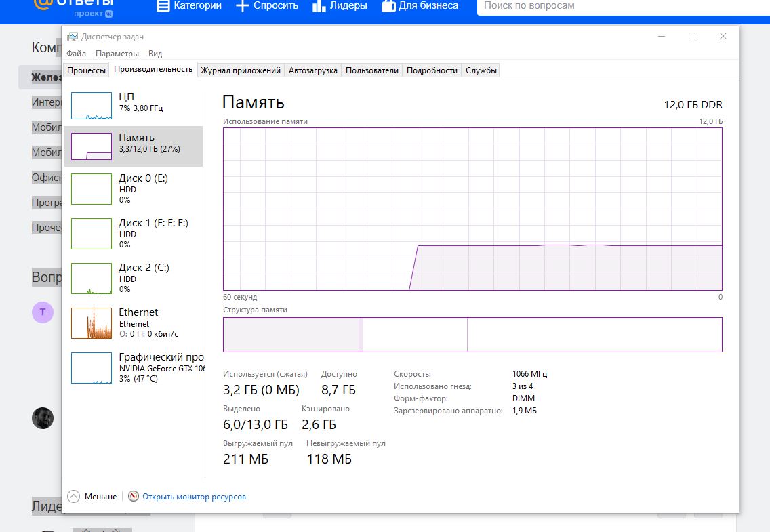Screen dimensions: 770x532
Task: Click the briefcase icon beside Для бизнеса
Action: [x=388, y=6]
